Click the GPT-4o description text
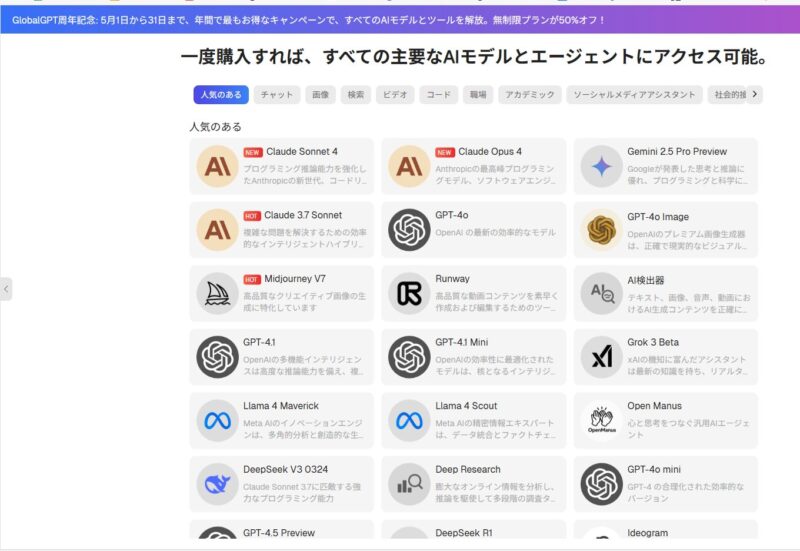This screenshot has width=800, height=551. (x=495, y=232)
